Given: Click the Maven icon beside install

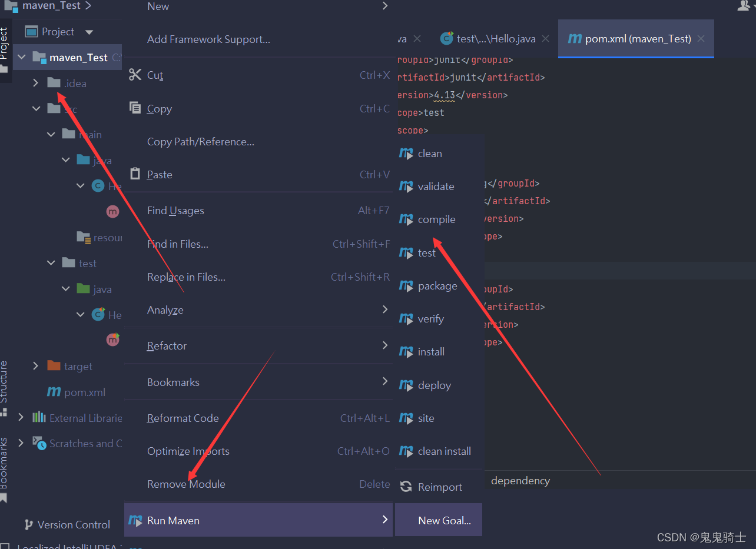Looking at the screenshot, I should (x=406, y=352).
